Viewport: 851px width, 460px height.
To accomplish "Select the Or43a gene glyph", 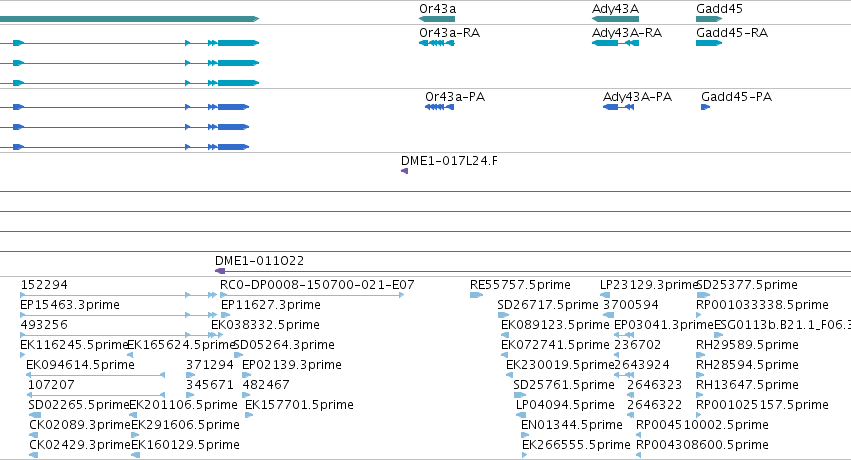I will (x=437, y=19).
